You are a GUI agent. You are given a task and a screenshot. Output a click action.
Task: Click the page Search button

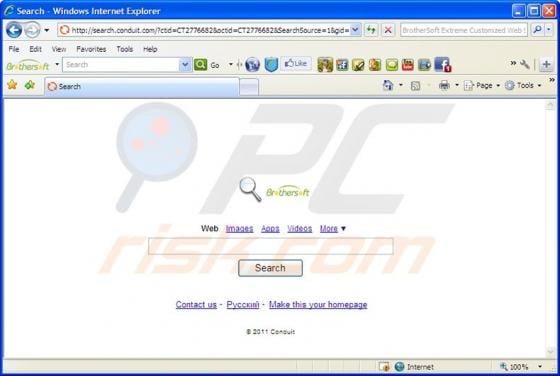click(x=270, y=268)
